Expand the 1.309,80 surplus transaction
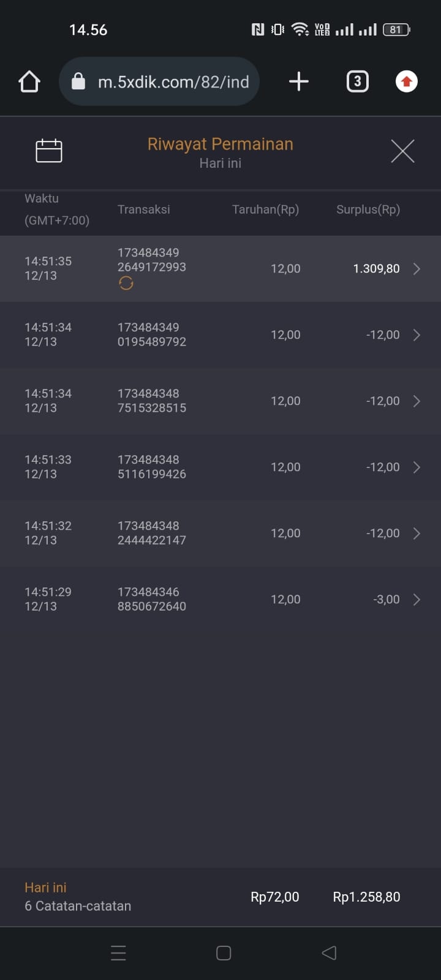 [x=417, y=269]
